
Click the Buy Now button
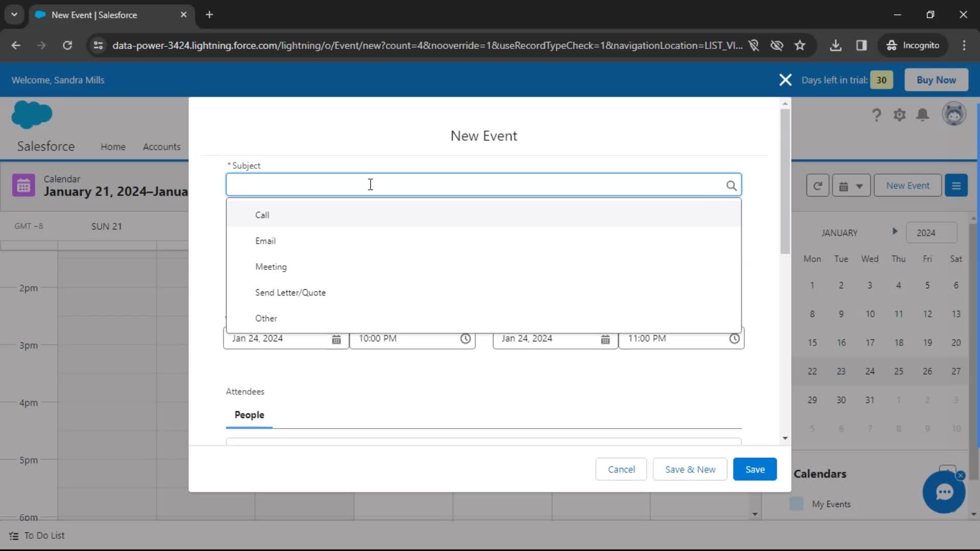(x=936, y=80)
